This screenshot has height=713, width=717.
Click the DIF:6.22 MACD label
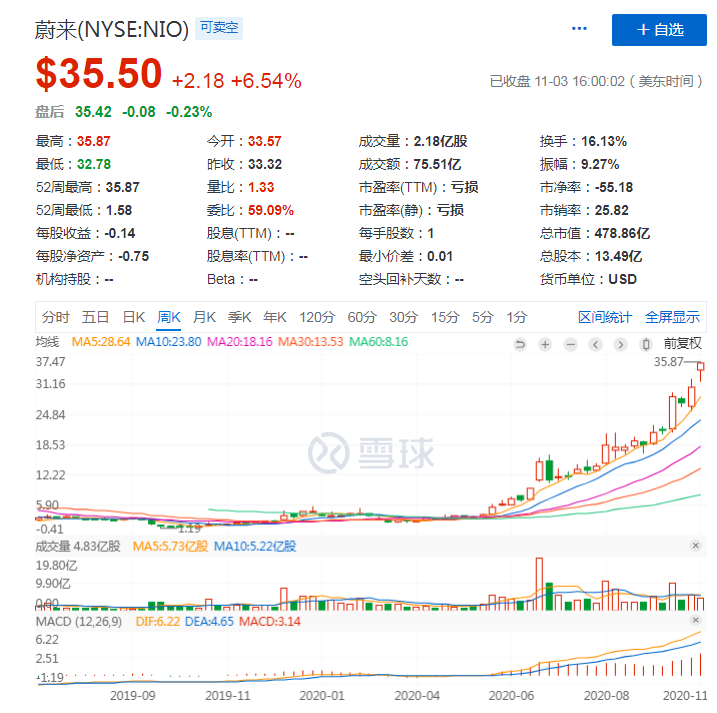click(x=158, y=622)
